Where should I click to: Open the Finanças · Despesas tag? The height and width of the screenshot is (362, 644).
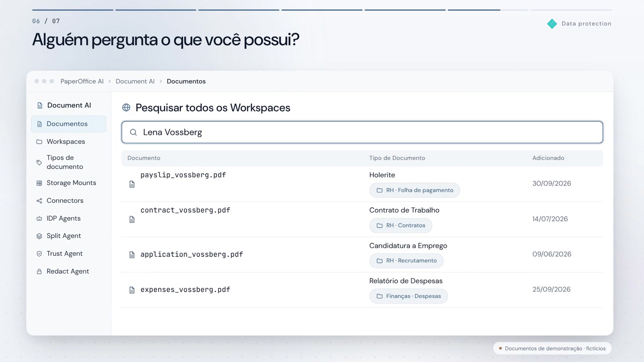409,296
